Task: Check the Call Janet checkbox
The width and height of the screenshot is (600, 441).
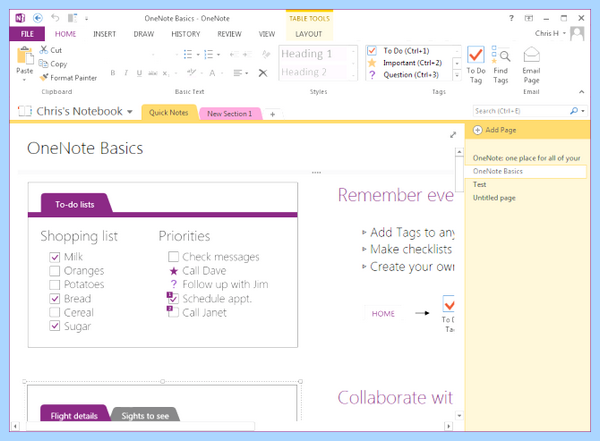Action: click(x=173, y=312)
